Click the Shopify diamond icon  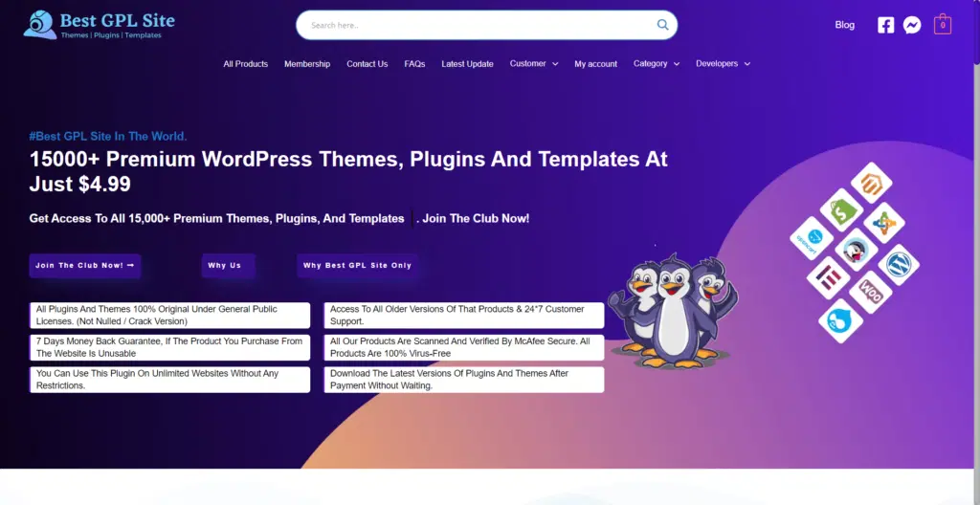pos(841,210)
